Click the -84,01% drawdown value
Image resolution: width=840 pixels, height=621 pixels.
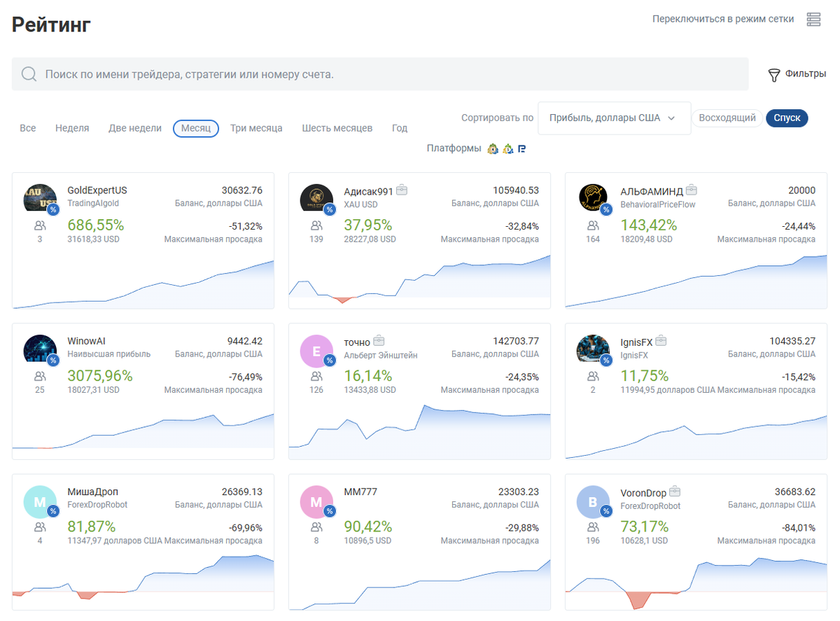point(799,527)
